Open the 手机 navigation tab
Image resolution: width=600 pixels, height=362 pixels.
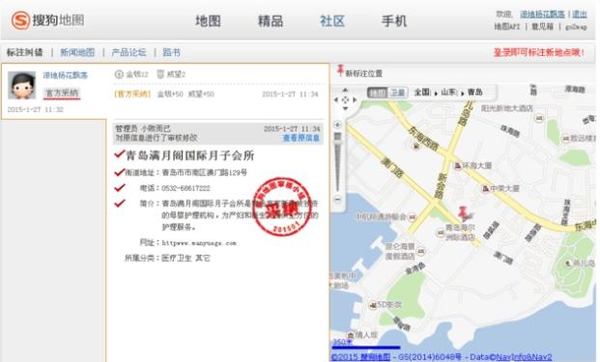[x=394, y=21]
